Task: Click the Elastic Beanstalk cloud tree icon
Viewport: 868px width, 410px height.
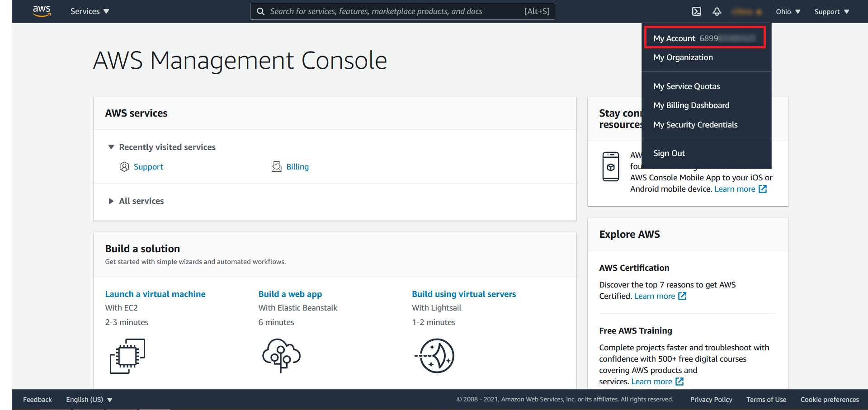Action: [281, 355]
